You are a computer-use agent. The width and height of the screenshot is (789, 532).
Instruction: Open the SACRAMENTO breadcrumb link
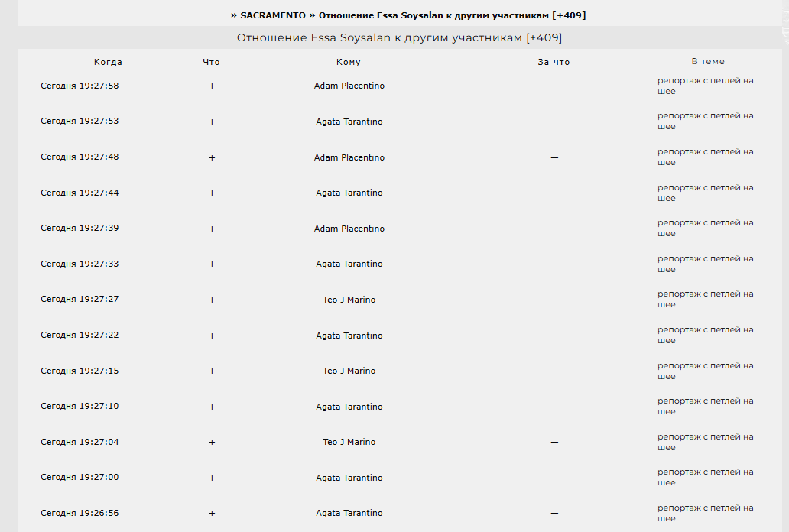pyautogui.click(x=272, y=15)
